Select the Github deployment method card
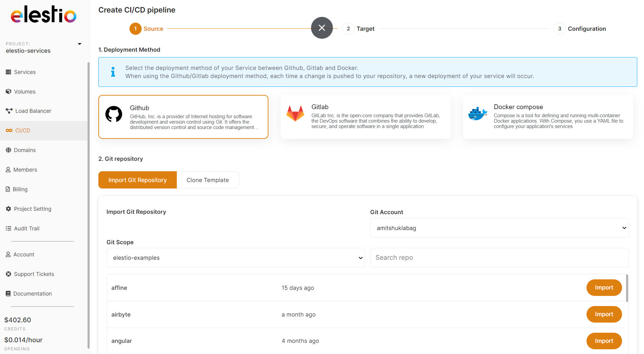The image size is (644, 354). [183, 117]
